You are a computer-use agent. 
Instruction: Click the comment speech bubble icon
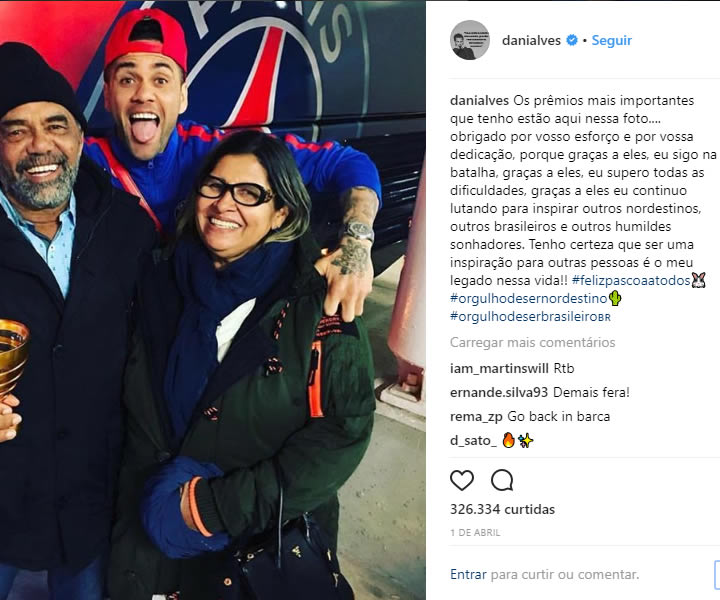pyautogui.click(x=501, y=480)
